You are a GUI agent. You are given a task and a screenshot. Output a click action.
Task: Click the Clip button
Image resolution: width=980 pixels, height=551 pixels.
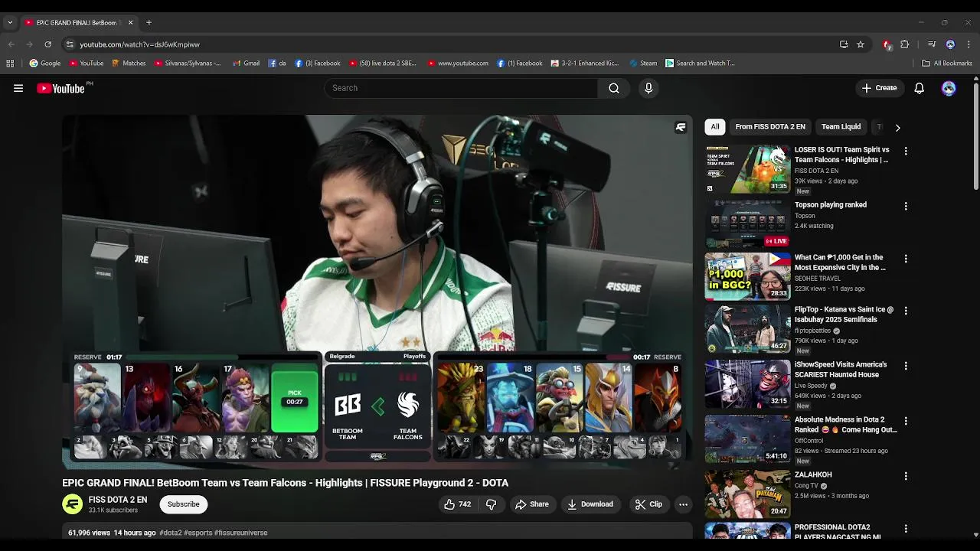[648, 504]
